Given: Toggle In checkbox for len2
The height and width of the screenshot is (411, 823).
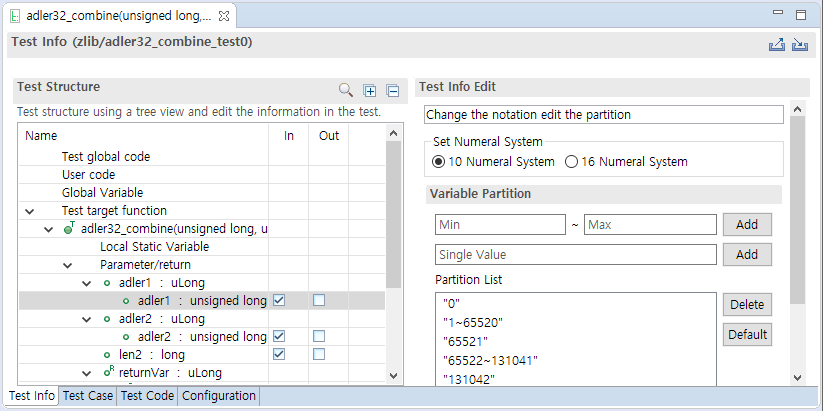Looking at the screenshot, I should pyautogui.click(x=279, y=354).
